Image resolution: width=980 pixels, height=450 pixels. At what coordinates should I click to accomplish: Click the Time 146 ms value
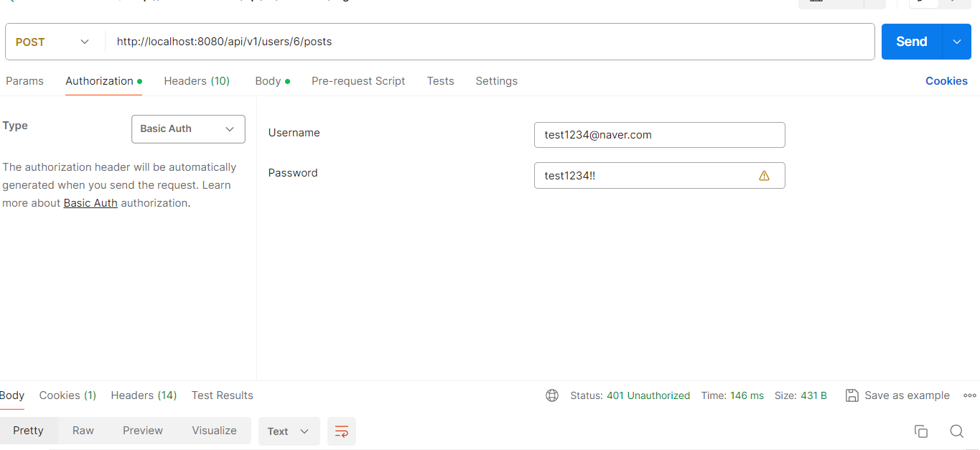pos(747,395)
